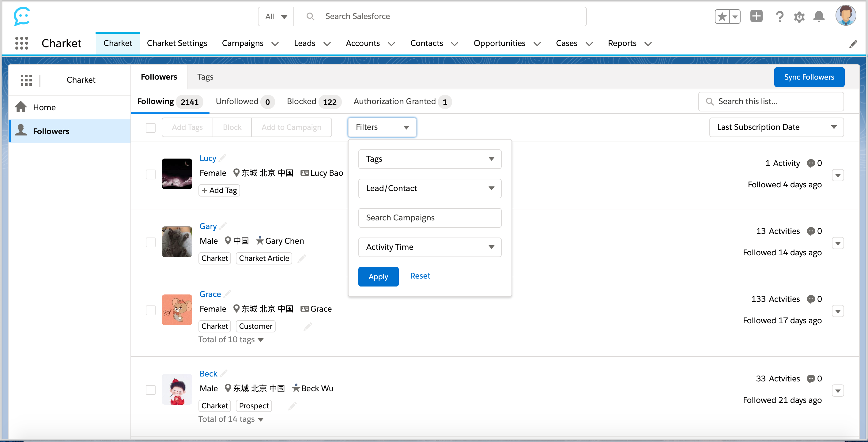Switch to the Unfollowed list tab
Image resolution: width=868 pixels, height=442 pixels.
[245, 102]
